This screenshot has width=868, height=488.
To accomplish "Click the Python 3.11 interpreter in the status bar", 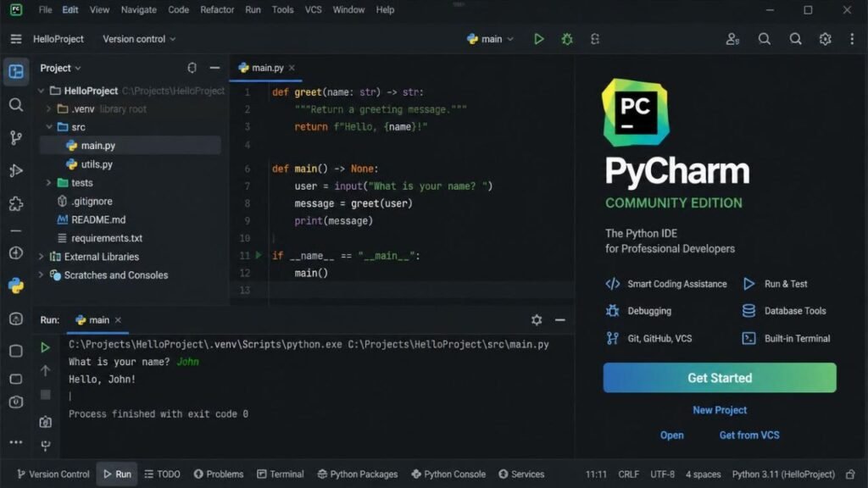I will click(783, 474).
